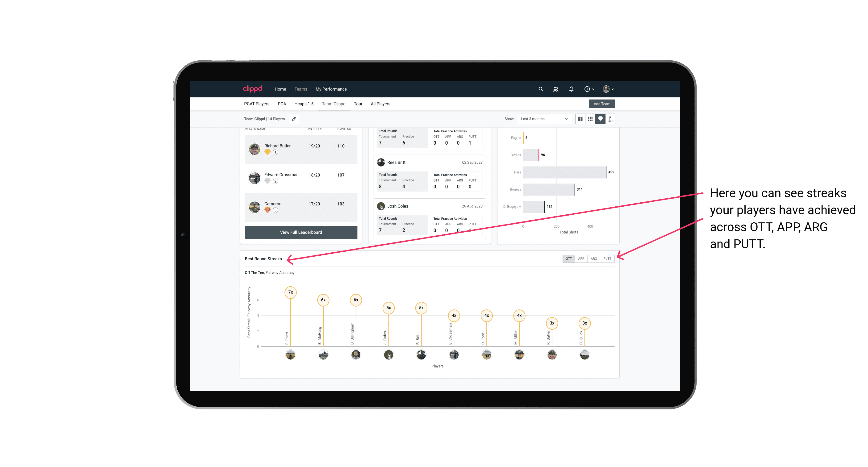Select the PUTT streak filter icon
Viewport: 868px width, 467px height.
(608, 259)
